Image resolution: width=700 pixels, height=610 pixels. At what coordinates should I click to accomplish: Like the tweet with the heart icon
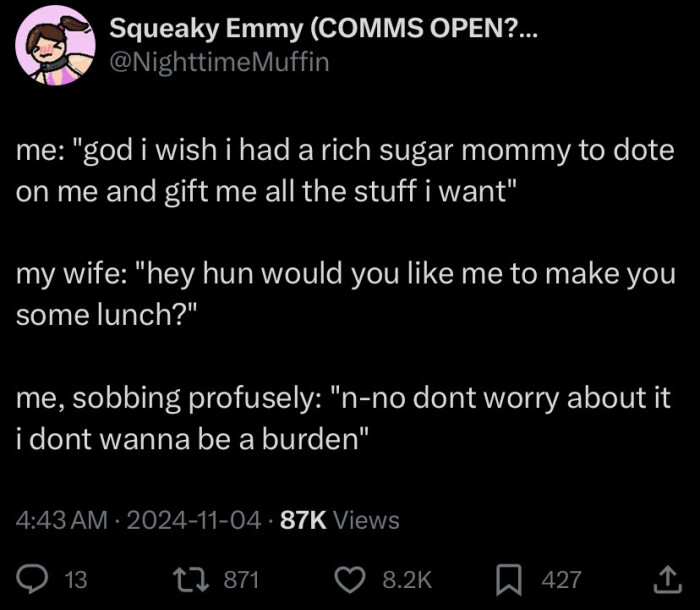point(350,579)
